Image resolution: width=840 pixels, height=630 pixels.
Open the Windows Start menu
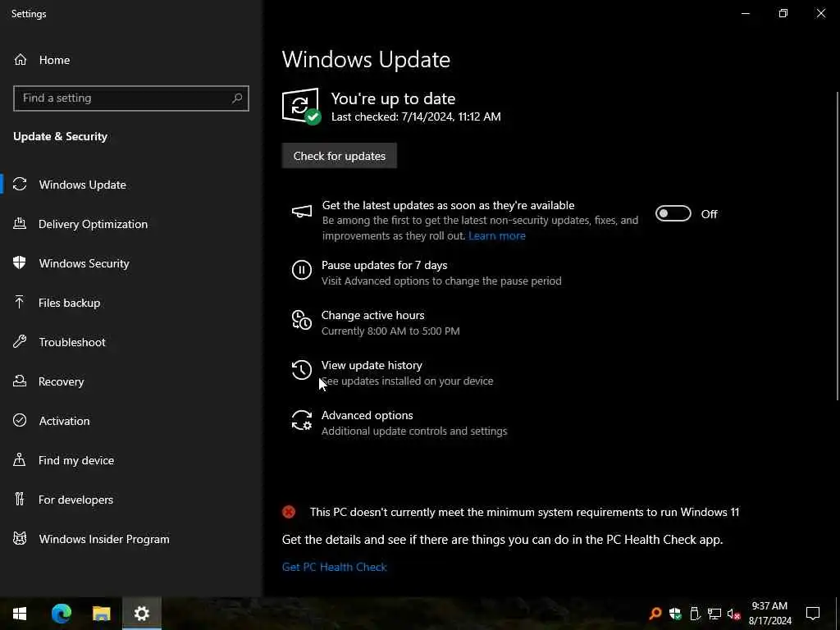point(20,614)
